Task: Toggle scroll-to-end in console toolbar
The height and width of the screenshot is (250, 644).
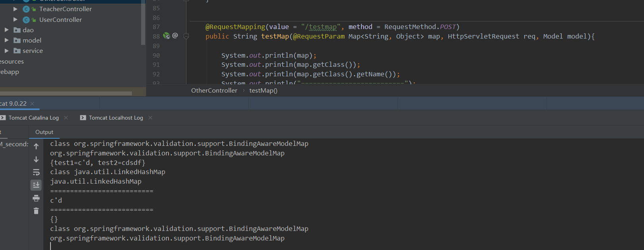Action: pos(36,185)
